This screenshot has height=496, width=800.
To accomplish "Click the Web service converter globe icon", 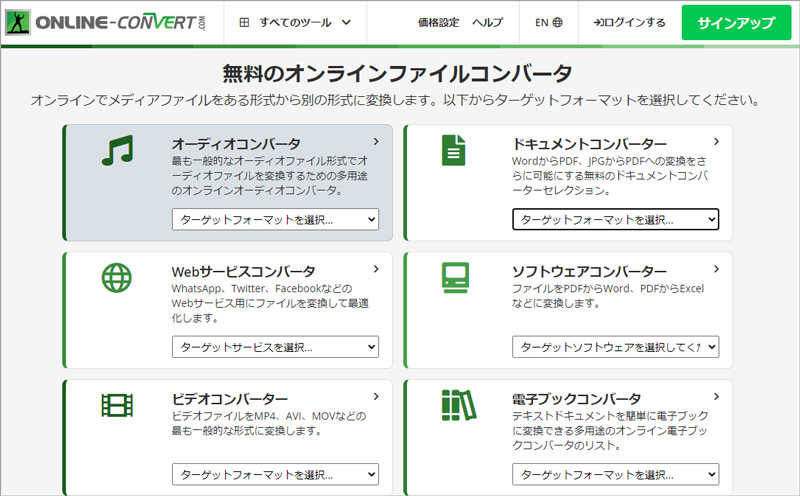I will click(x=117, y=277).
